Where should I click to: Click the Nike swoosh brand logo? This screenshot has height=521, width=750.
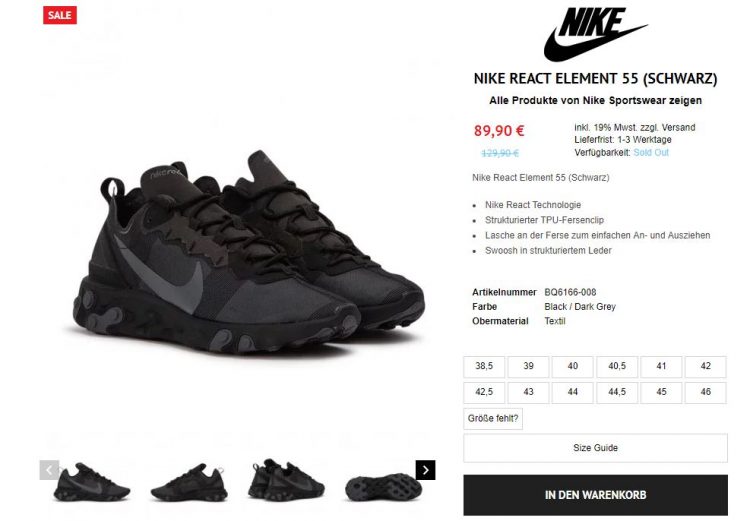(595, 34)
